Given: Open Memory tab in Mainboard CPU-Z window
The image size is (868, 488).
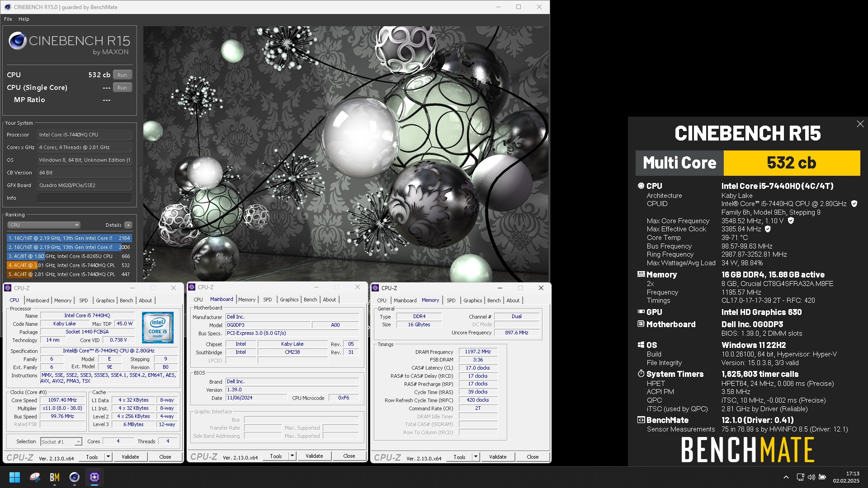Looking at the screenshot, I should point(247,300).
